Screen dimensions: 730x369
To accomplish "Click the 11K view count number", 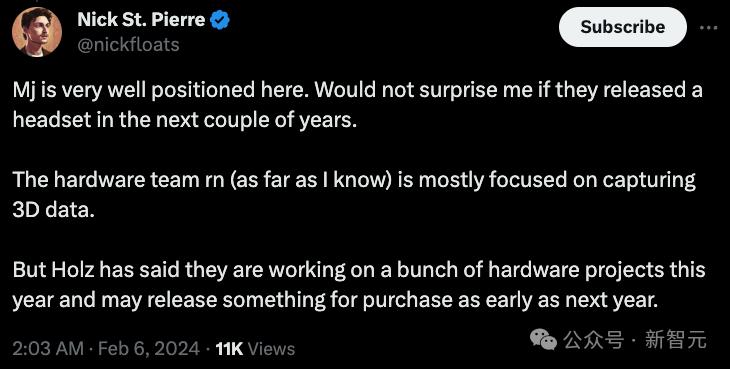I will point(230,349).
